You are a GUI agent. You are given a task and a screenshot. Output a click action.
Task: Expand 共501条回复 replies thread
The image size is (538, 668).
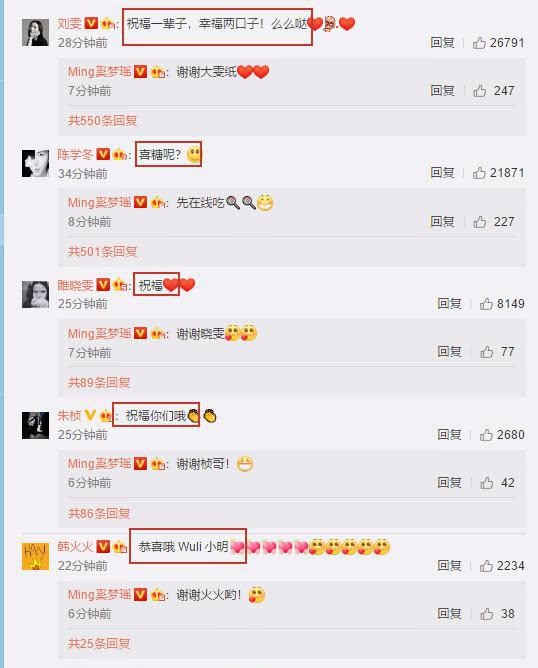(102, 252)
